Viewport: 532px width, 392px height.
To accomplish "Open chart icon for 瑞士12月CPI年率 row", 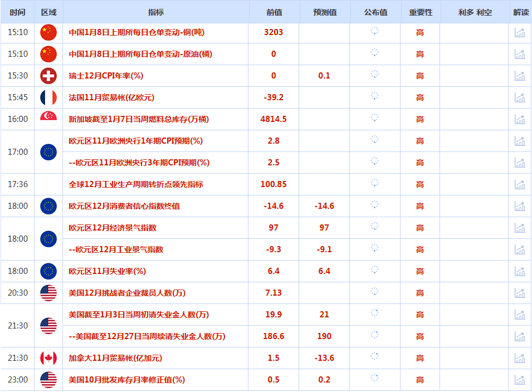I will (x=520, y=76).
